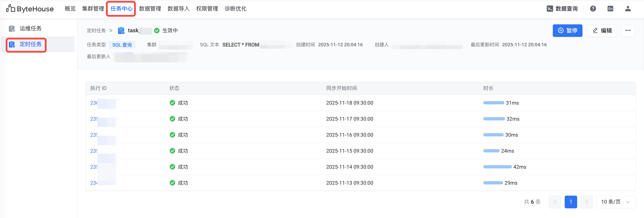This screenshot has height=218, width=644.
Task: Click the more options ellipsis button
Action: pos(628,30)
